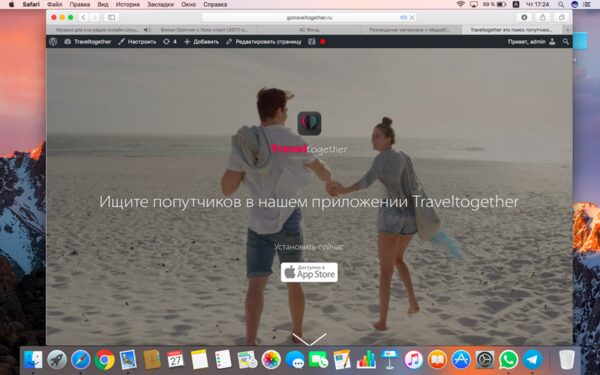Screen dimensions: 600x375
Task: Click the Wi-Fi status icon
Action: click(460, 5)
